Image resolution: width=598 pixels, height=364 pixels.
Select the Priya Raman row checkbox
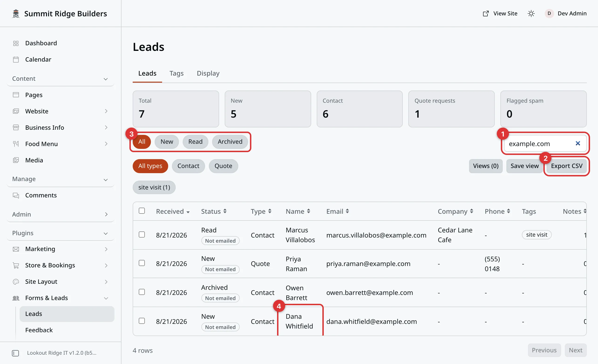pyautogui.click(x=142, y=263)
